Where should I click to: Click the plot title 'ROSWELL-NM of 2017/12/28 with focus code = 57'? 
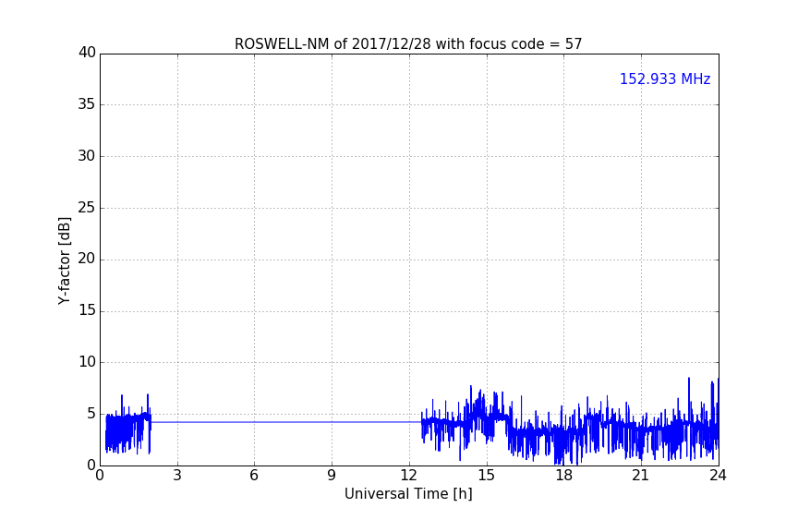(408, 44)
